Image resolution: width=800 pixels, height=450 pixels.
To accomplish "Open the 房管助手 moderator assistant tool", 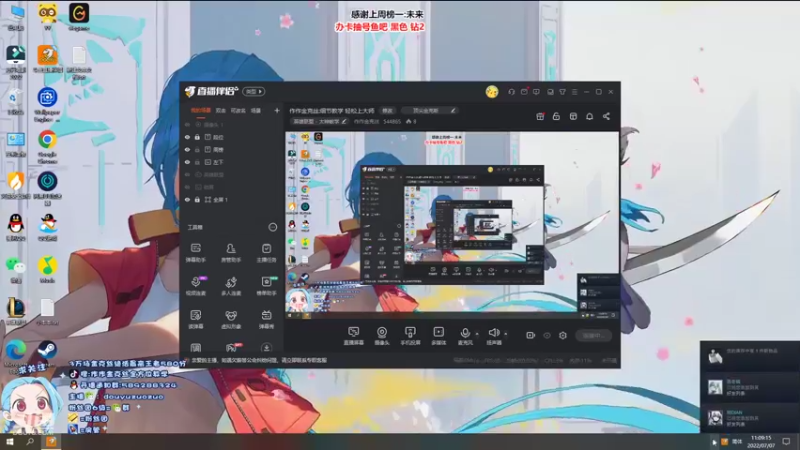I will click(231, 253).
